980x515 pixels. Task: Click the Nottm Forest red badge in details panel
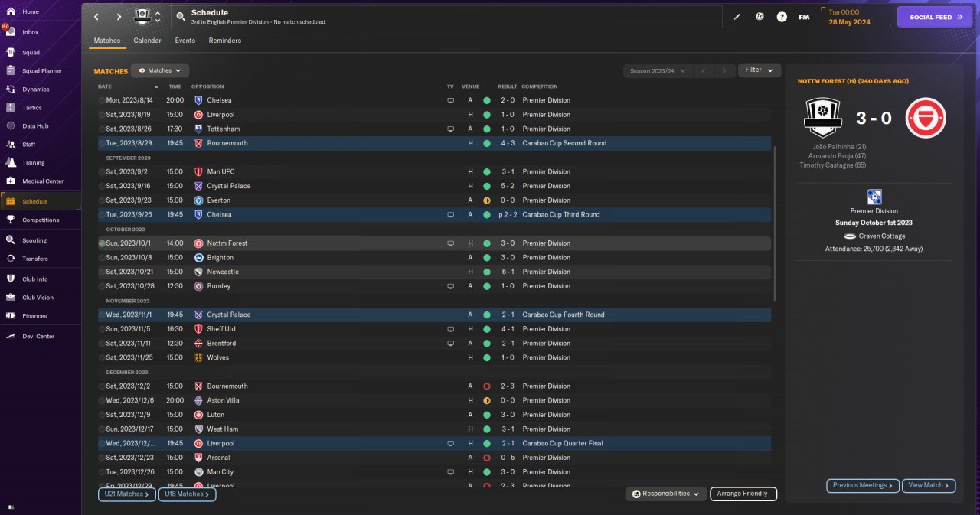point(926,118)
